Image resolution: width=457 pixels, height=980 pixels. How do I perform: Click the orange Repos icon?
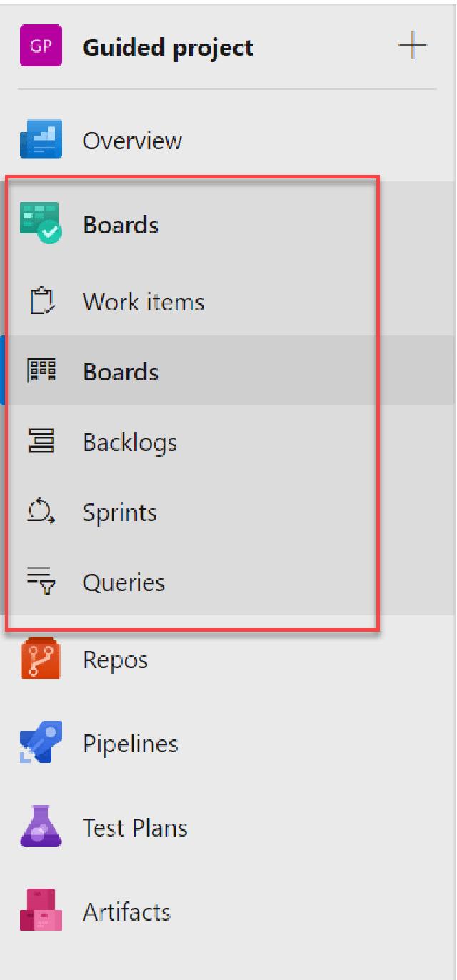coord(41,659)
